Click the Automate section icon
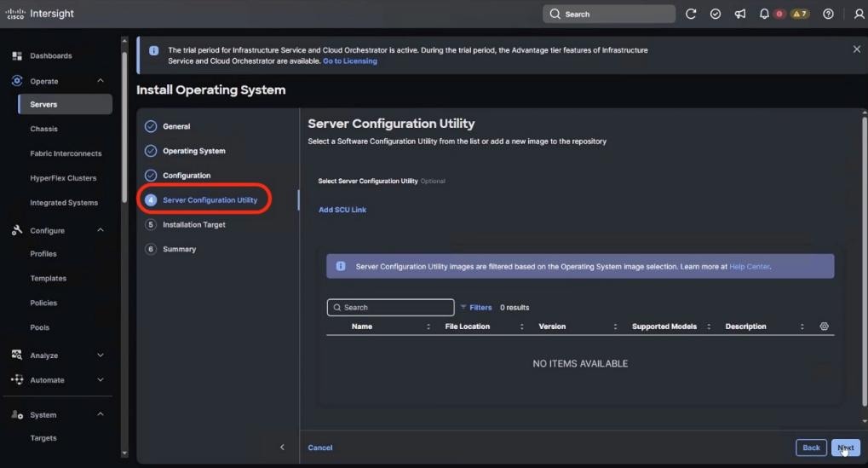This screenshot has width=868, height=468. tap(17, 379)
